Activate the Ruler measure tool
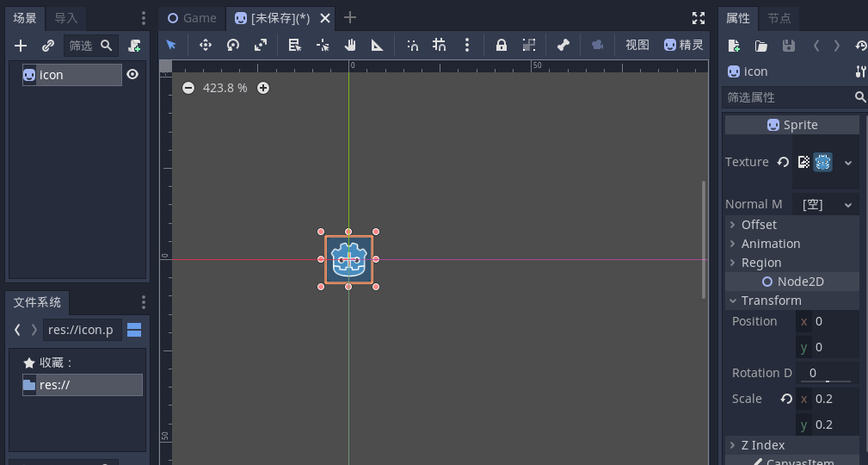The width and height of the screenshot is (868, 465). point(378,45)
